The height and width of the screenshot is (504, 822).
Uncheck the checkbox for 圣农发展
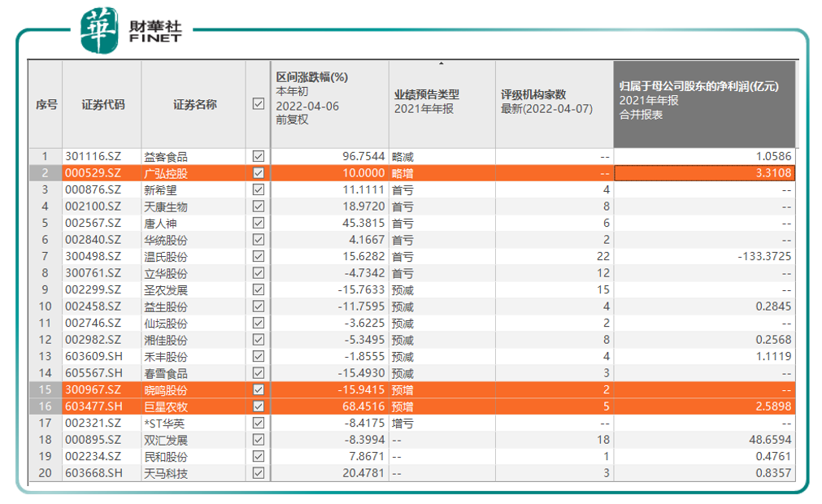259,289
